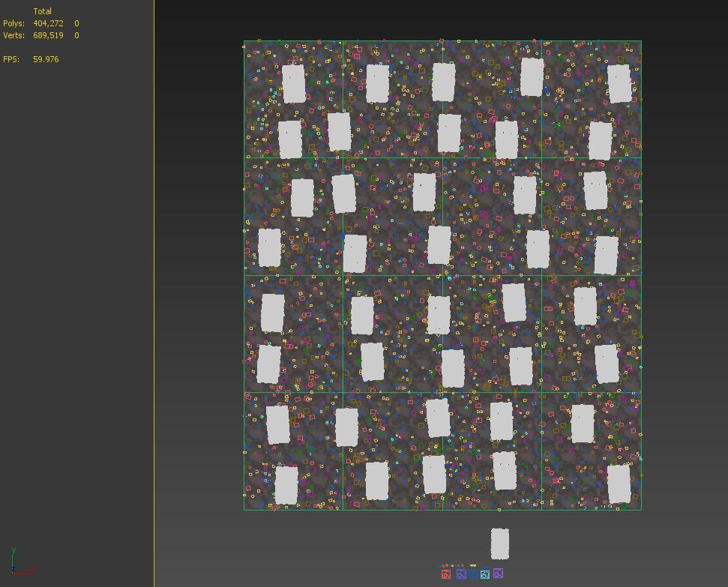Click the vertex count value '689,519'

pos(48,35)
